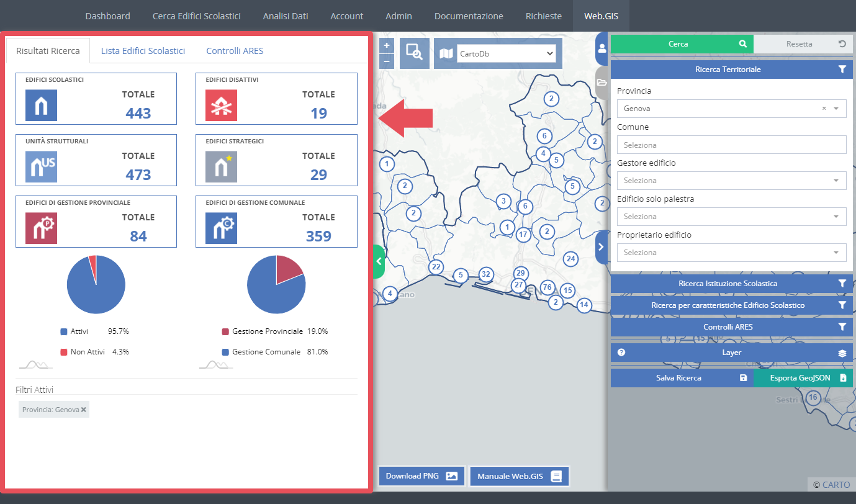Open the CartoDb basemap dropdown
Viewport: 856px width, 504px height.
pyautogui.click(x=506, y=54)
